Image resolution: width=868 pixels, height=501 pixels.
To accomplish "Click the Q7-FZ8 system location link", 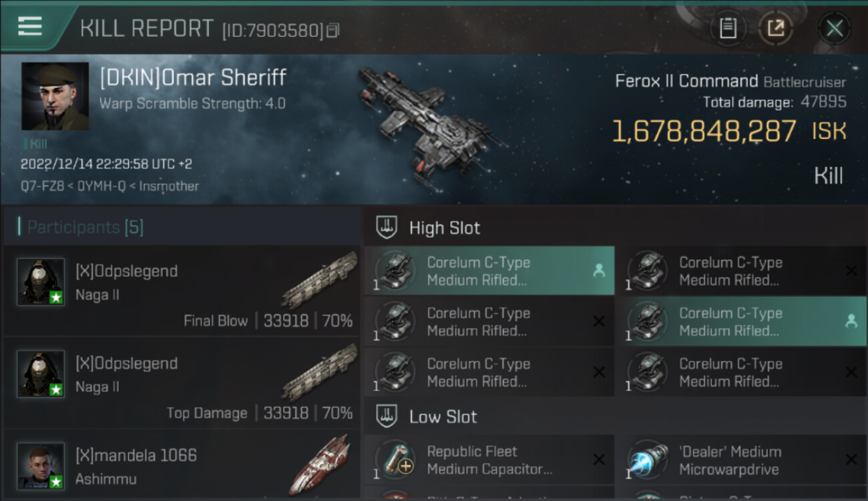I will coord(43,186).
